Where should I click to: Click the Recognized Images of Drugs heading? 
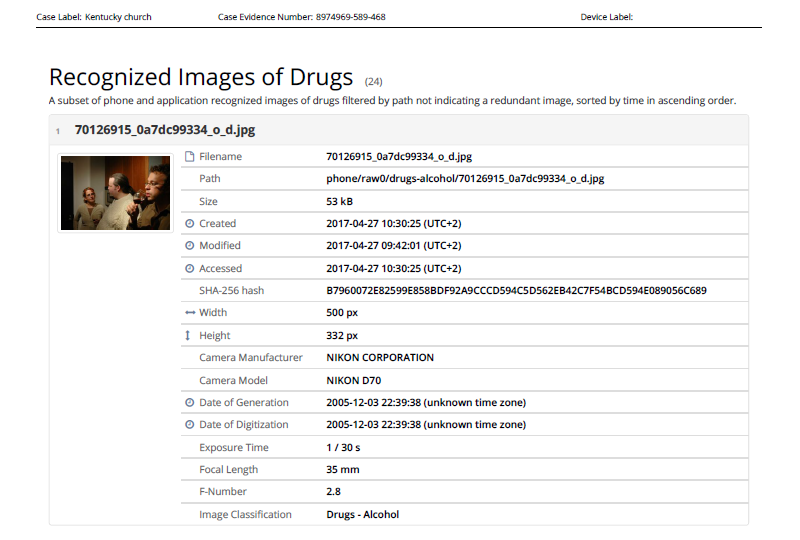tap(201, 78)
